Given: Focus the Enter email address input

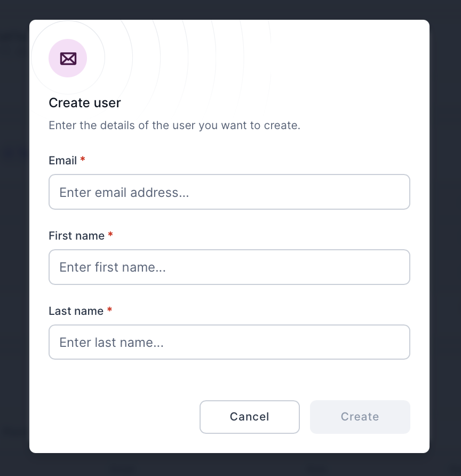Looking at the screenshot, I should click(x=229, y=192).
